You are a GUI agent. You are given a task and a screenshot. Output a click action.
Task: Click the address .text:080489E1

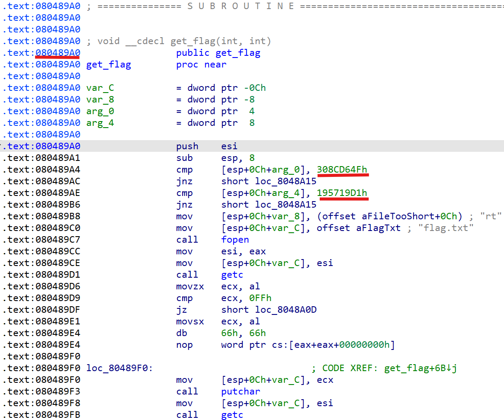41,321
